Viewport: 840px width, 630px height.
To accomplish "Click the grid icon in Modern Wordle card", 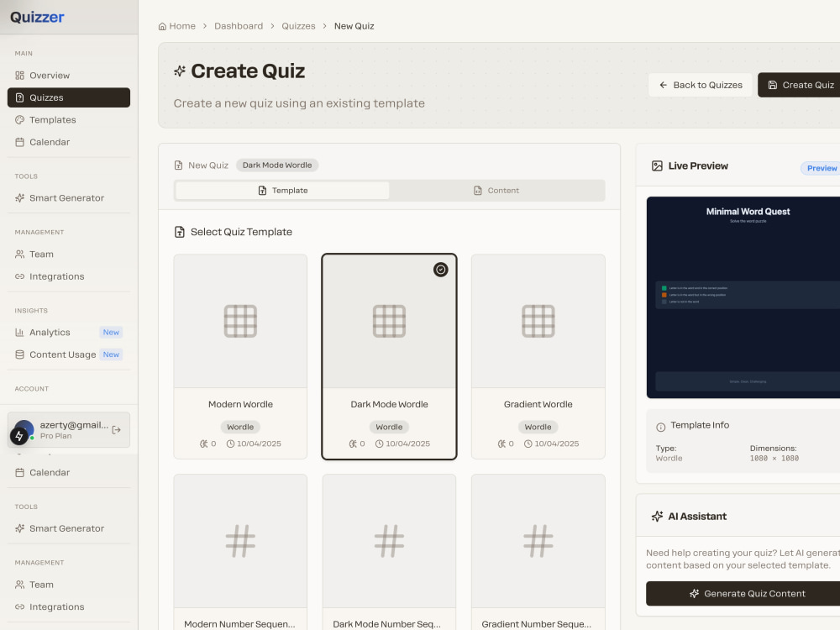I will click(240, 321).
